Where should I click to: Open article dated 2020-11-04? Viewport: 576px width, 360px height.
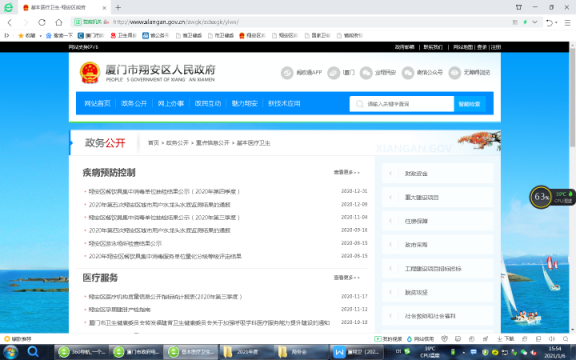point(164,217)
